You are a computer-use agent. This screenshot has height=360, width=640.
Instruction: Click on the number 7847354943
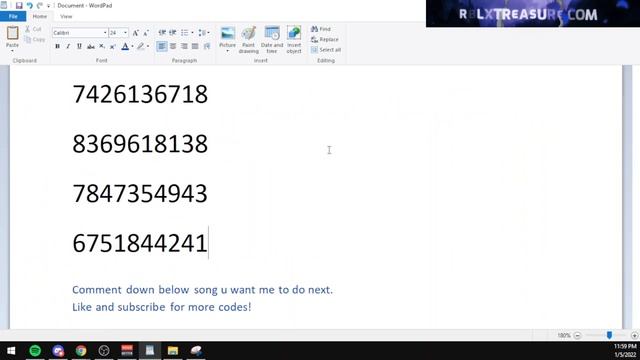pos(140,193)
